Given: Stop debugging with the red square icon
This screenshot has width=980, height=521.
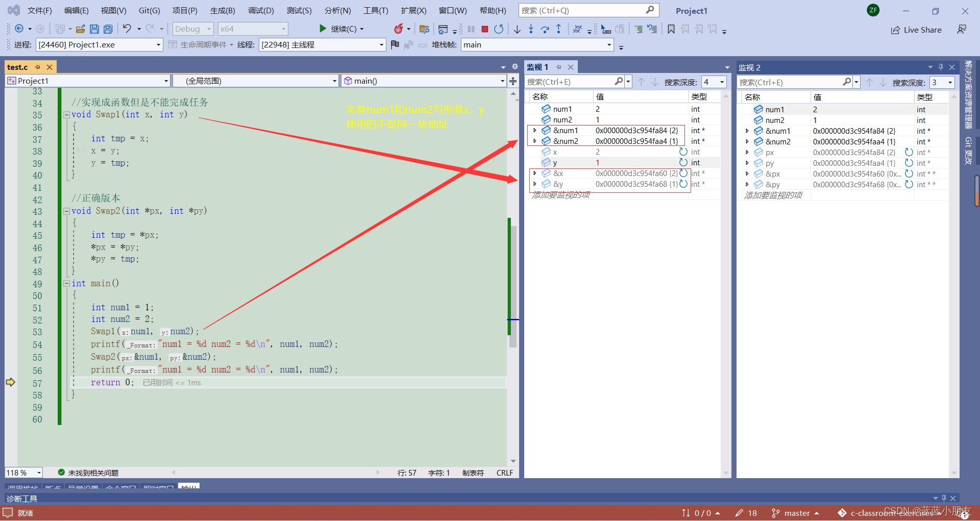Looking at the screenshot, I should click(x=485, y=29).
